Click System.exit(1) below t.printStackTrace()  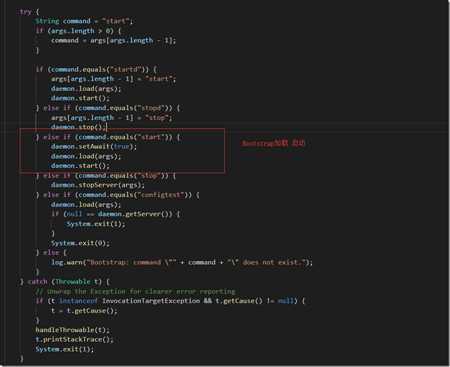pos(65,349)
